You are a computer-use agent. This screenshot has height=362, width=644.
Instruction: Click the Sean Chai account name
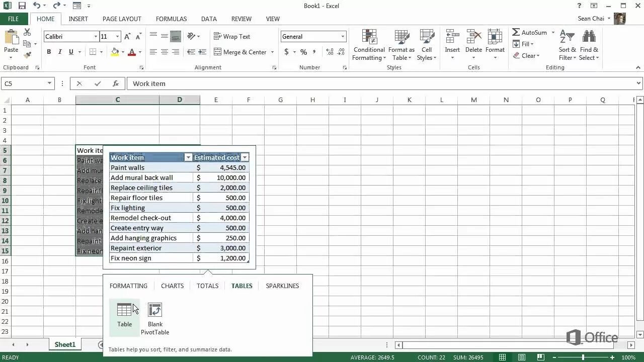(591, 19)
